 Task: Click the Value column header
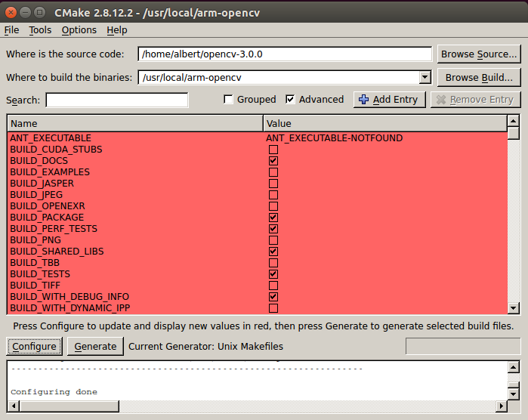tap(385, 124)
